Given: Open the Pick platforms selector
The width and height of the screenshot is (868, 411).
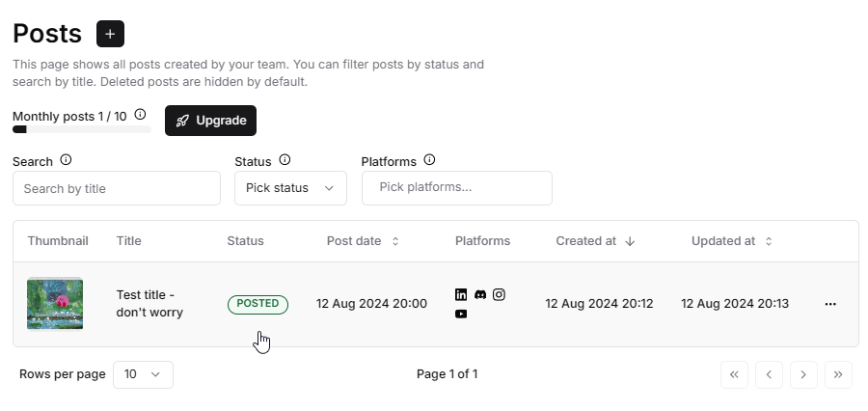Looking at the screenshot, I should 457,188.
